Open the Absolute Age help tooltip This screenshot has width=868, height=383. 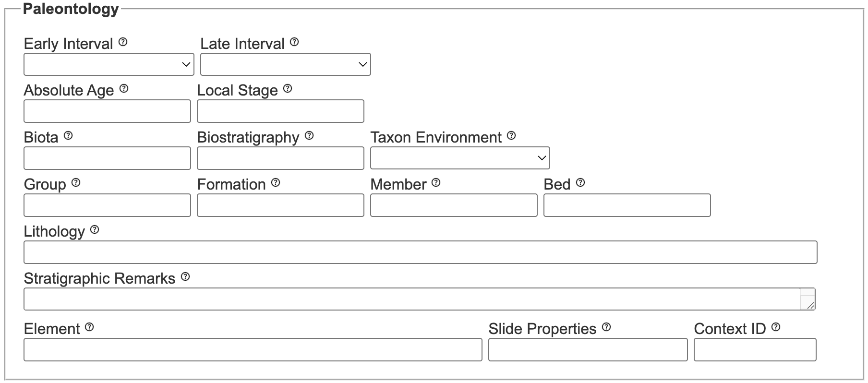[124, 88]
